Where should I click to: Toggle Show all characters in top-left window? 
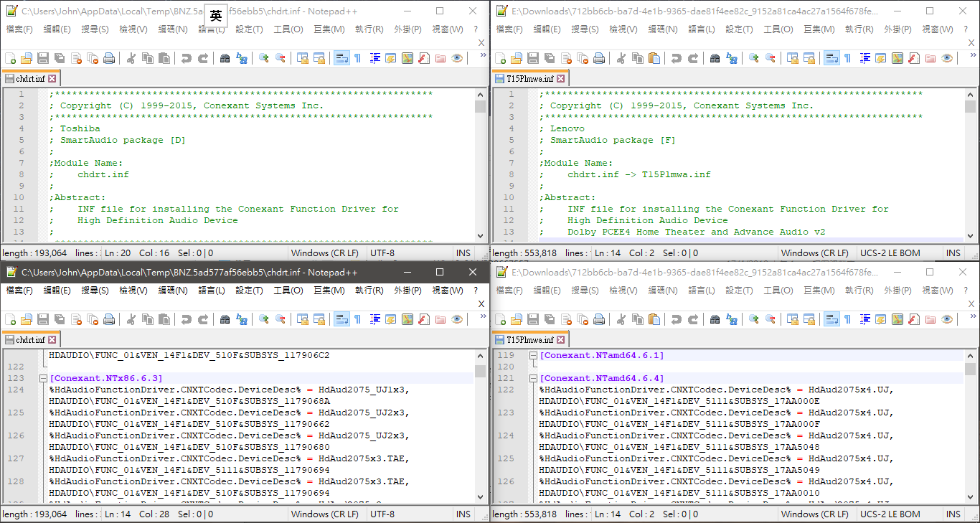358,58
